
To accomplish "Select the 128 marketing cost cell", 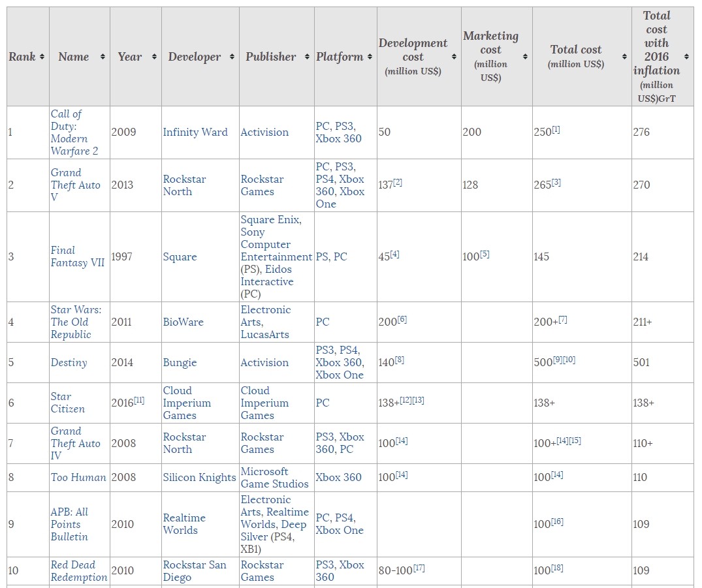I will (x=497, y=185).
